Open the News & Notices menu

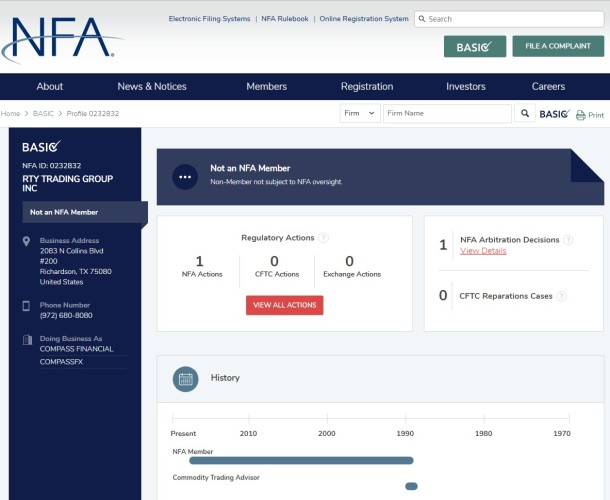[x=152, y=86]
